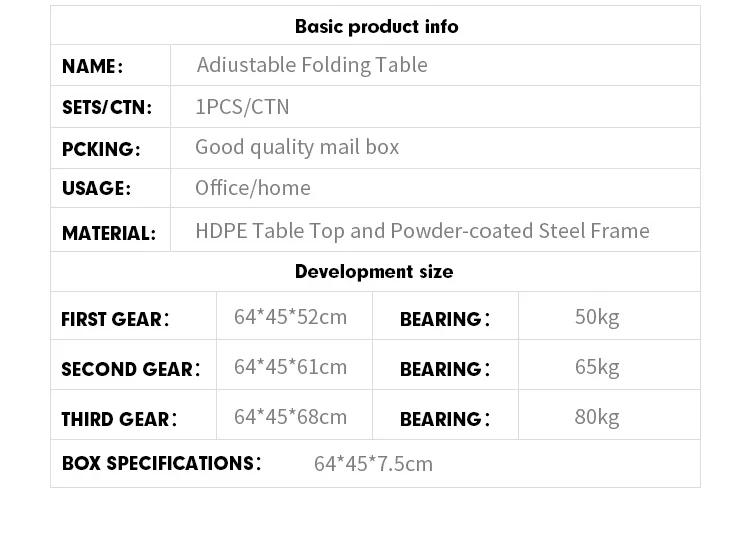This screenshot has height=553, width=750.
Task: Click the 'SECOND GEAR:' label
Action: tap(130, 369)
